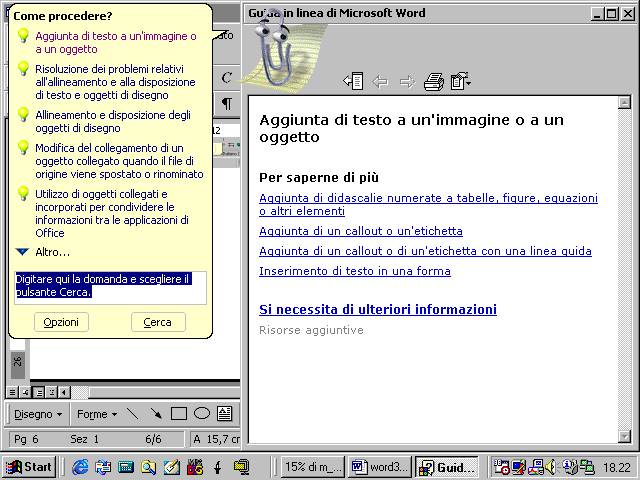Click the yellow monitor quick launch icon
This screenshot has height=480, width=640.
241,467
